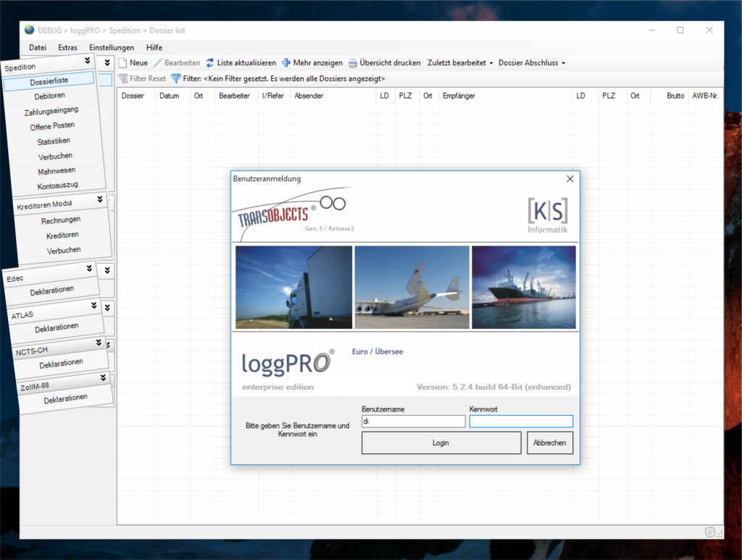Open Verbuchen under Kreditoren Modul
742x560 pixels.
click(64, 250)
